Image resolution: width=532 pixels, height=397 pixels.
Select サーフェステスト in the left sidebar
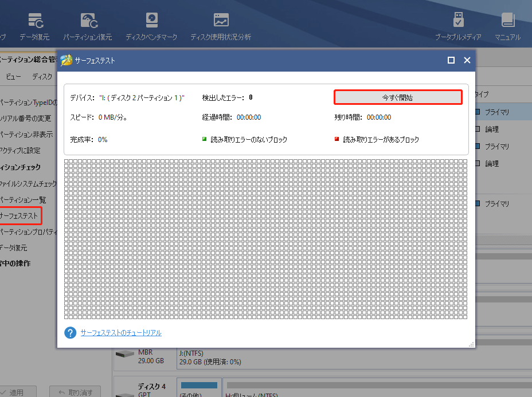(20, 216)
